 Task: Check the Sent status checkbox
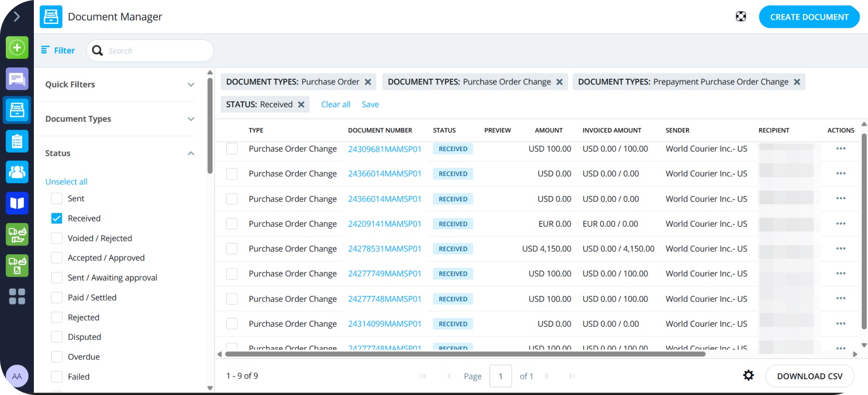pyautogui.click(x=57, y=199)
